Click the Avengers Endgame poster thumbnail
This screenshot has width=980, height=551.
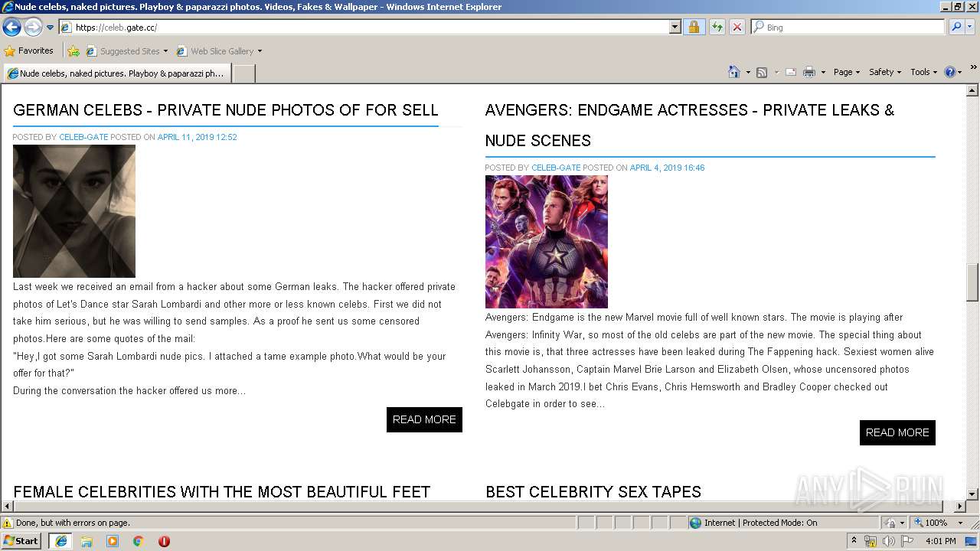547,242
